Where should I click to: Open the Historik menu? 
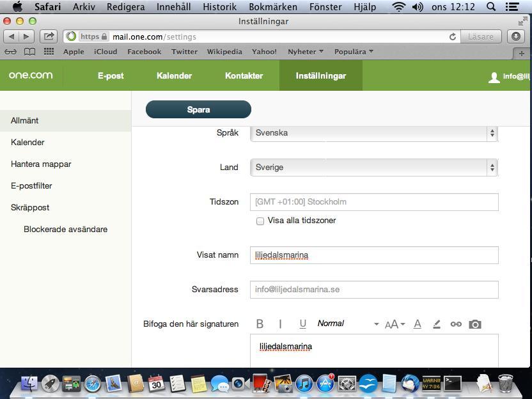(x=219, y=7)
